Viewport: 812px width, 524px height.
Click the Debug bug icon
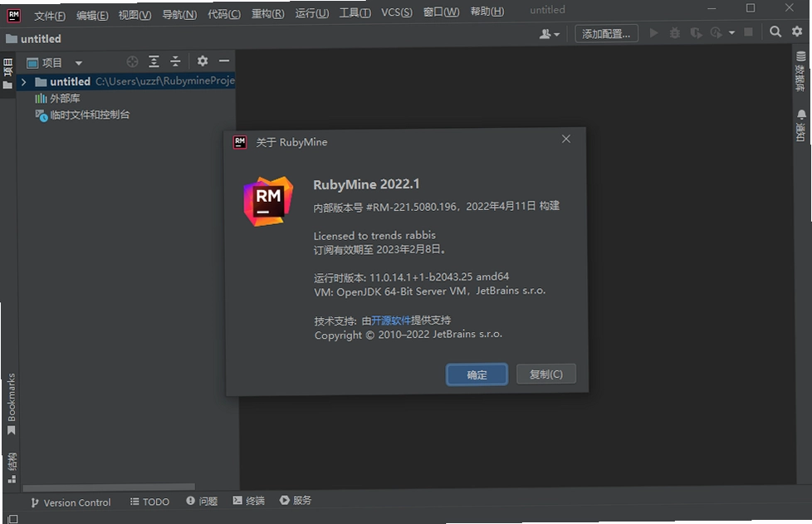(675, 33)
